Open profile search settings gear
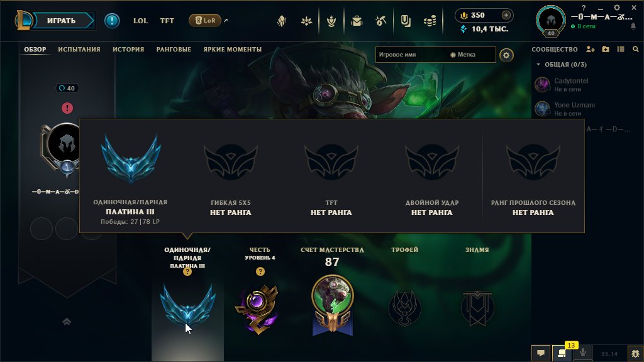This screenshot has height=362, width=644. point(506,55)
